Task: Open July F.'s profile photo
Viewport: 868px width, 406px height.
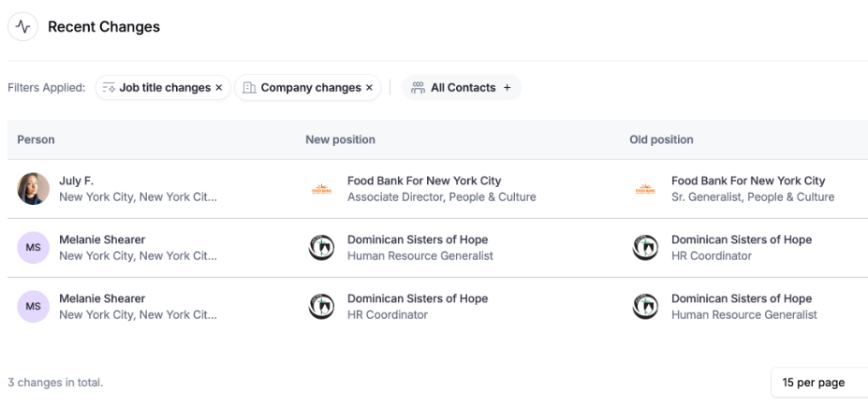Action: pyautogui.click(x=33, y=189)
